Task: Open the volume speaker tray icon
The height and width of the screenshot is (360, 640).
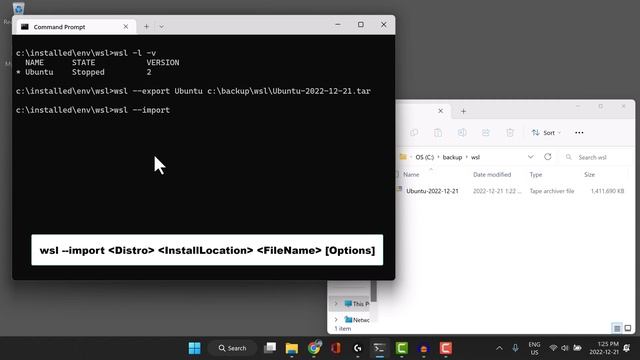Action: (x=565, y=348)
